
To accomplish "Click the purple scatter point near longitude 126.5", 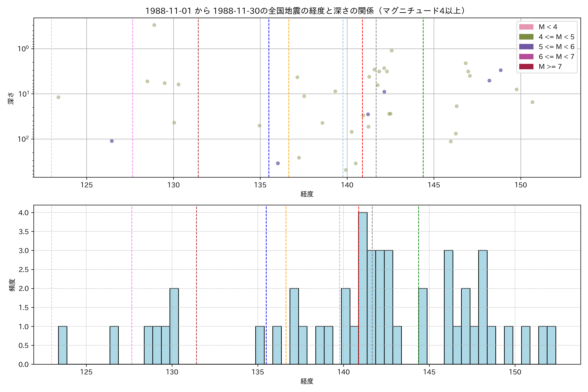I will tap(112, 141).
